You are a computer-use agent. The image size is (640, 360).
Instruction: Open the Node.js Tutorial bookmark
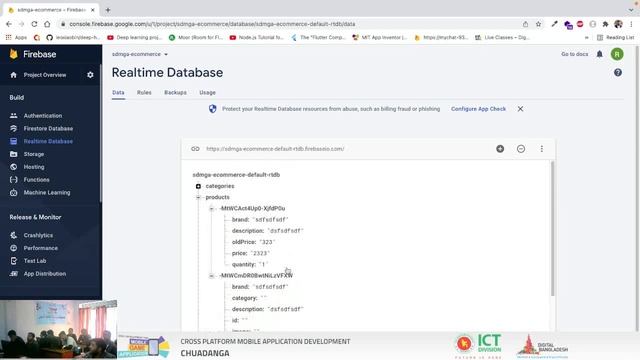point(257,37)
